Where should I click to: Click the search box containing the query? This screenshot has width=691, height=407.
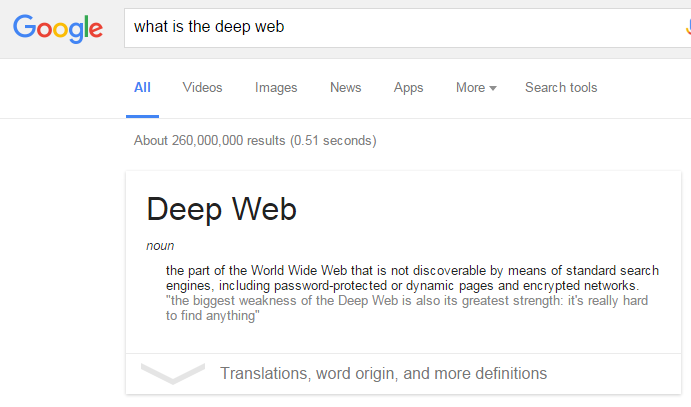(408, 28)
